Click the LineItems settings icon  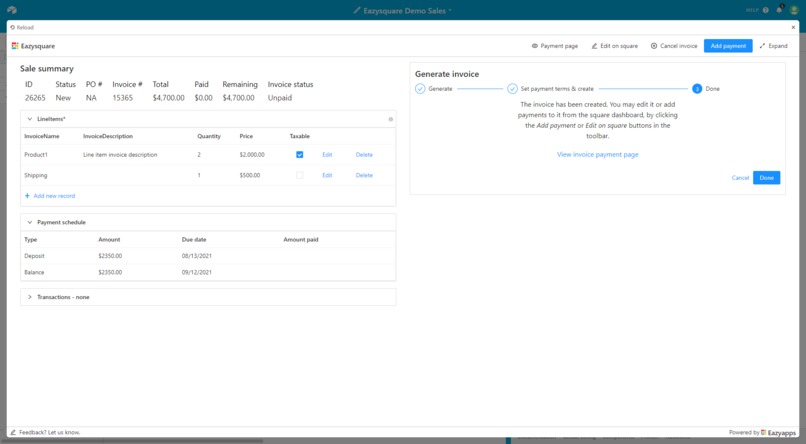point(391,119)
